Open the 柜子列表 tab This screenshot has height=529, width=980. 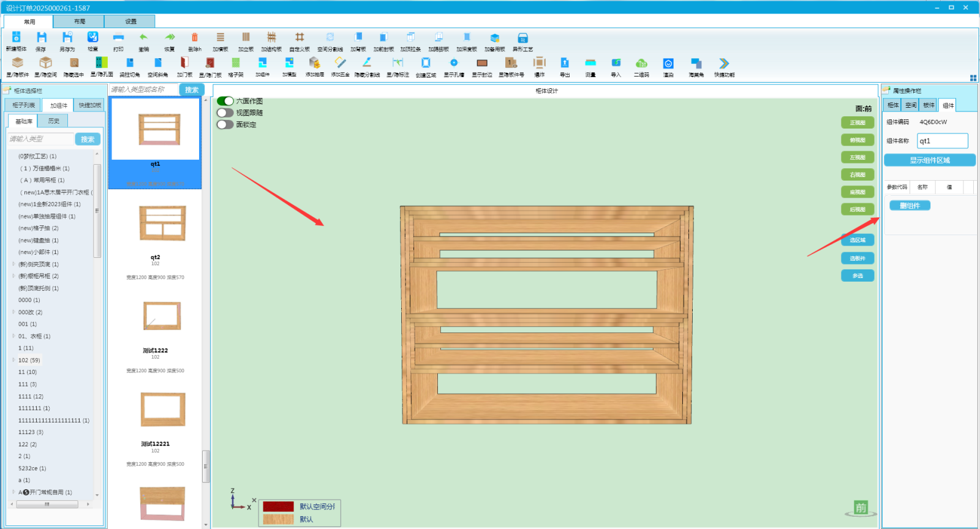24,105
